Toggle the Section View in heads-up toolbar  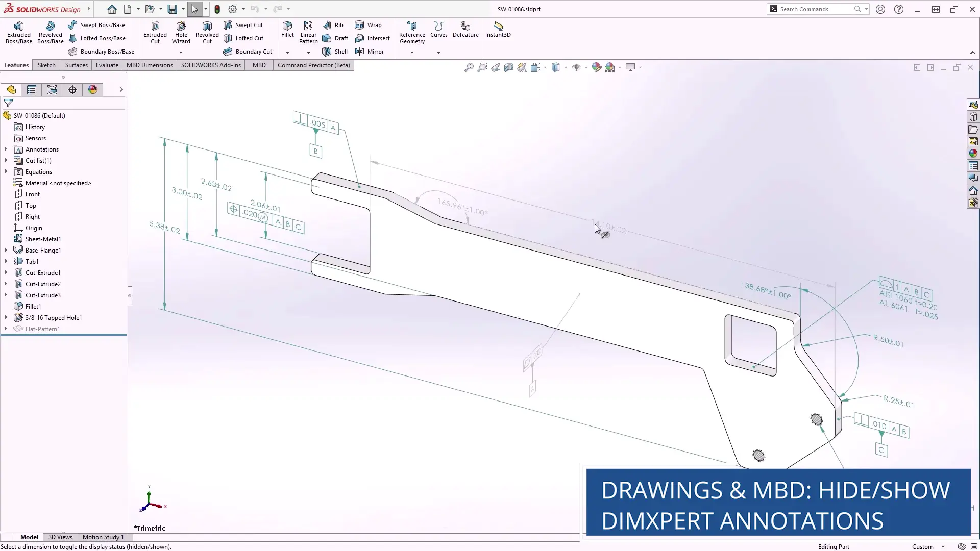pyautogui.click(x=509, y=67)
